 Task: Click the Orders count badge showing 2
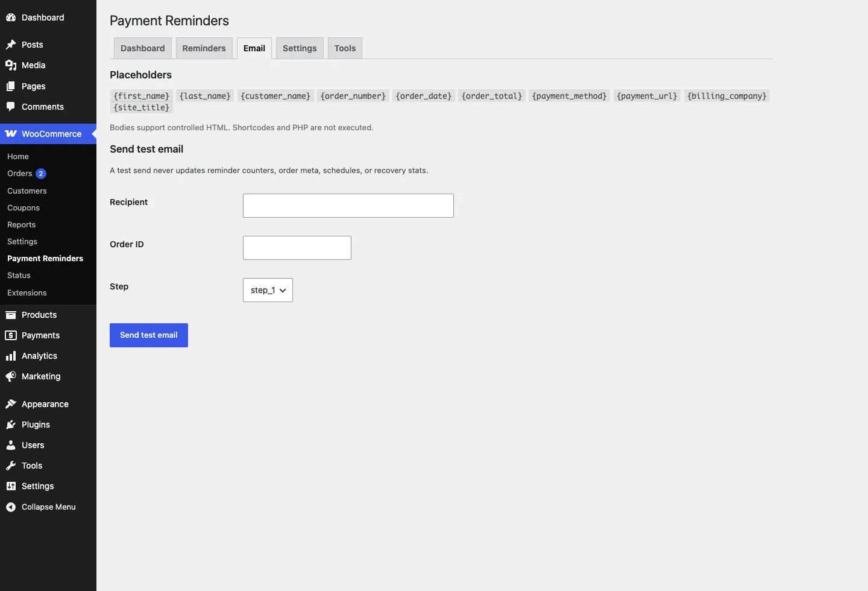[x=41, y=174]
